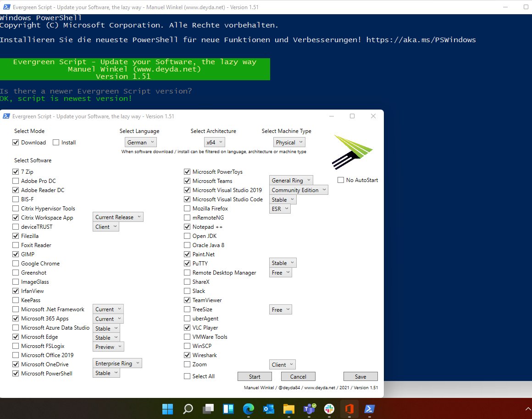Launch Windows PowerShell from the taskbar
Viewport: 532px width, 419px height.
tap(369, 408)
